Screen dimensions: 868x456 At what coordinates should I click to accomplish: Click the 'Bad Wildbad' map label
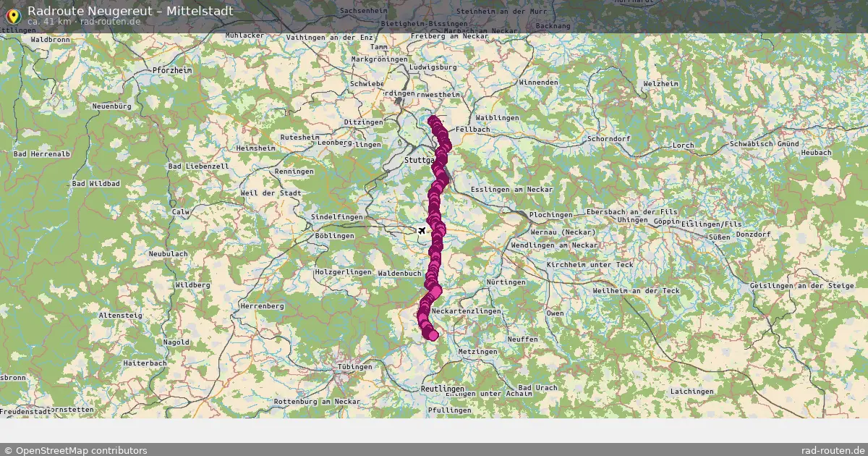[x=95, y=184]
